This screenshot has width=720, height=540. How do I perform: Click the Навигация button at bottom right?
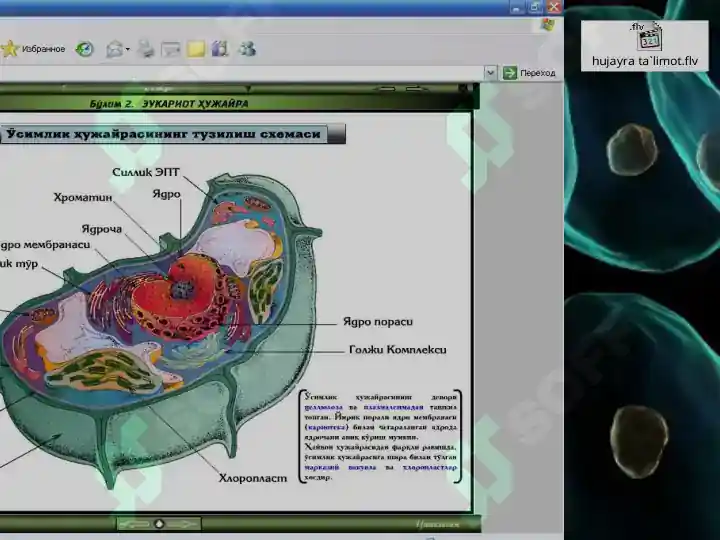438,524
